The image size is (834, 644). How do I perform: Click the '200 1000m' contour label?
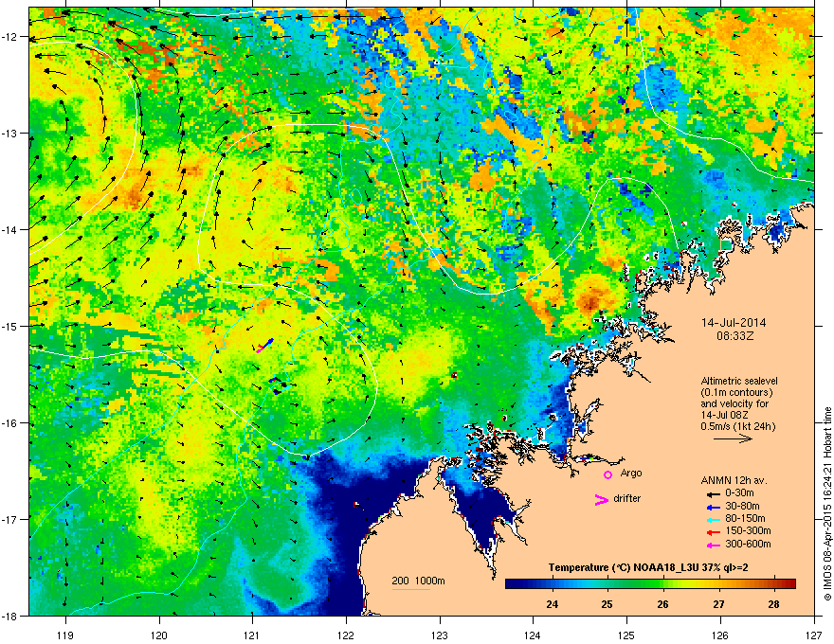418,581
